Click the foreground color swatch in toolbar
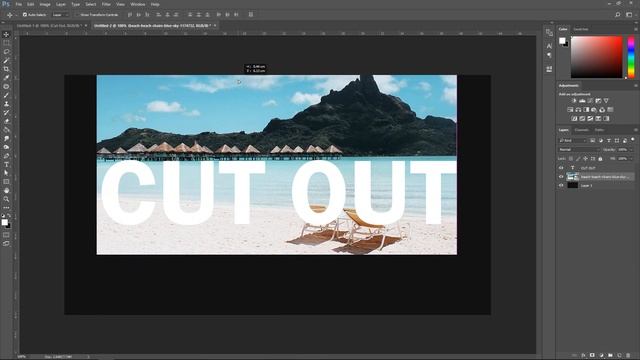The width and height of the screenshot is (640, 360). [4, 222]
